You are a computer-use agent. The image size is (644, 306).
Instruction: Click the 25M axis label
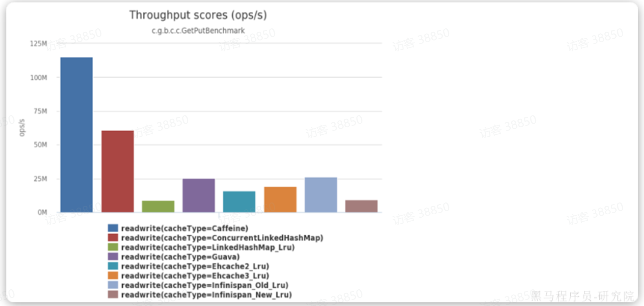coord(40,179)
